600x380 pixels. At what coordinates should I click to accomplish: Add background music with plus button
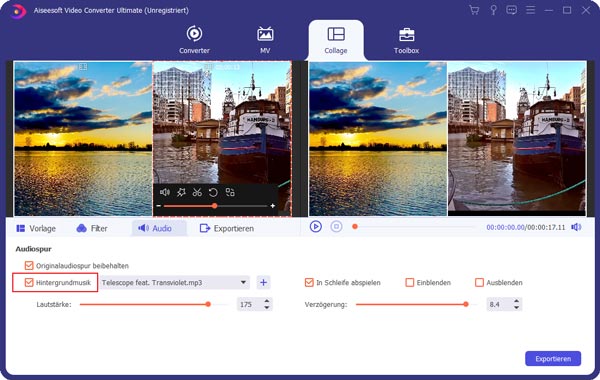(263, 282)
